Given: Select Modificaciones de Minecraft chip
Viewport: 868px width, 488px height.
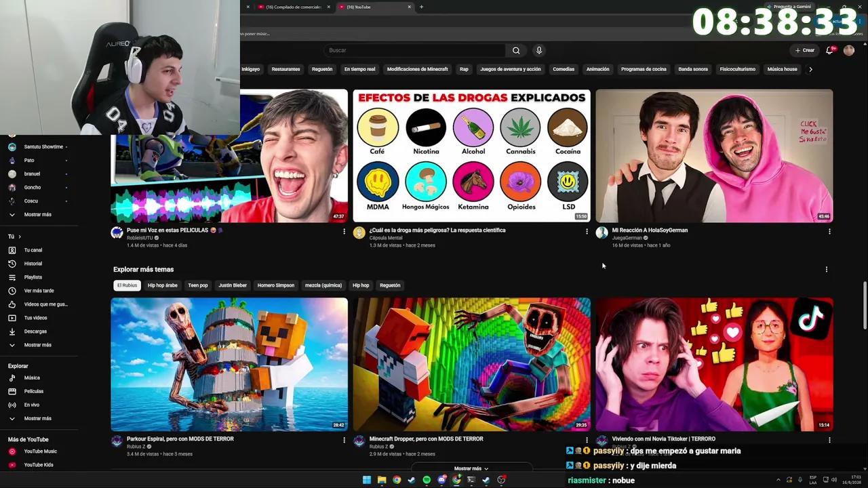Looking at the screenshot, I should click(417, 69).
